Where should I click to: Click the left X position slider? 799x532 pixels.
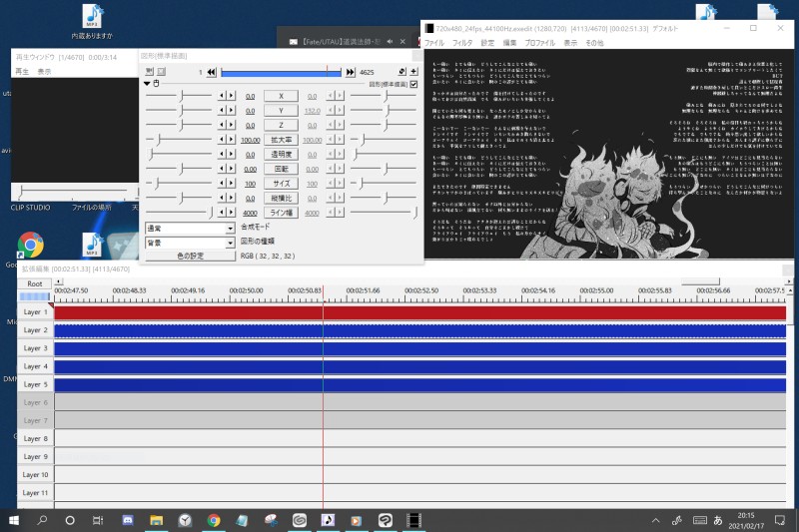tap(179, 96)
